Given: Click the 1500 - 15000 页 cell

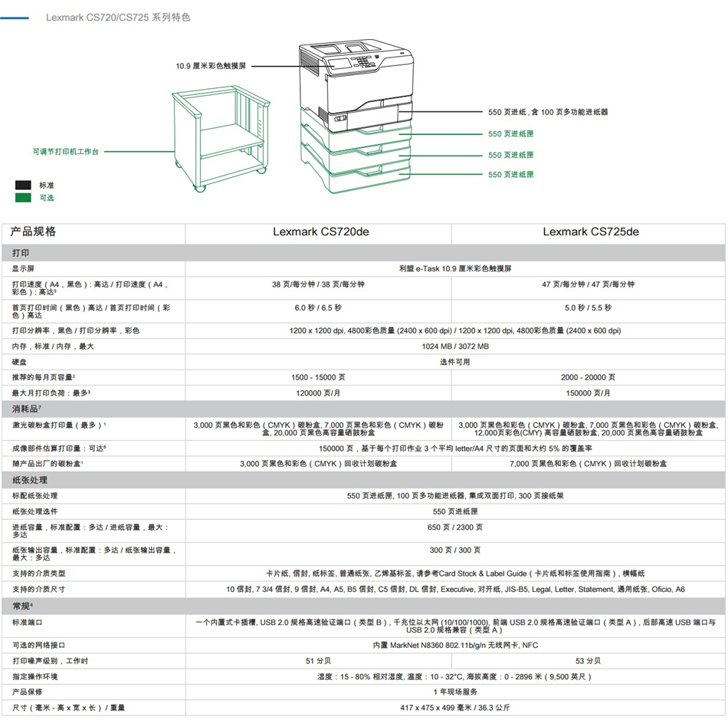Looking at the screenshot, I should coord(318,377).
